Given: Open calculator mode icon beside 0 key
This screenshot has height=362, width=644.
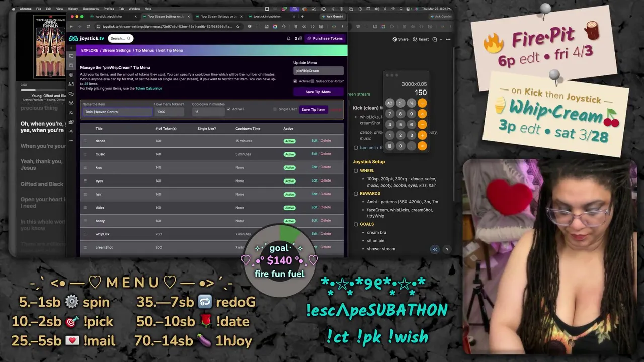Looking at the screenshot, I should pyautogui.click(x=390, y=146).
